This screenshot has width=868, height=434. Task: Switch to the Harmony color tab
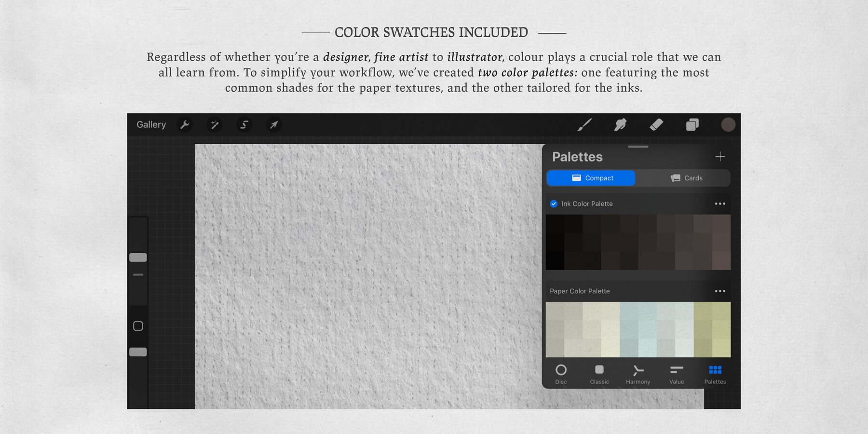pyautogui.click(x=638, y=374)
